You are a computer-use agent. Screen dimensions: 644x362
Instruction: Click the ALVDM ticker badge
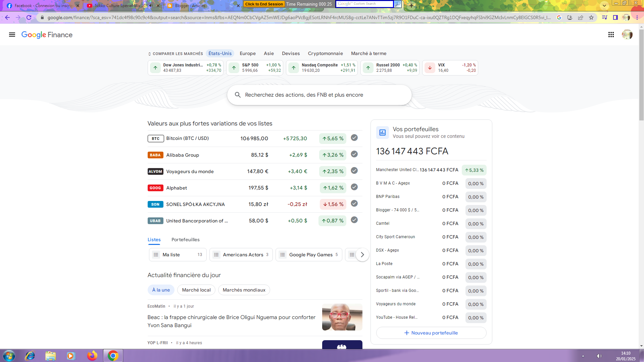pos(155,171)
